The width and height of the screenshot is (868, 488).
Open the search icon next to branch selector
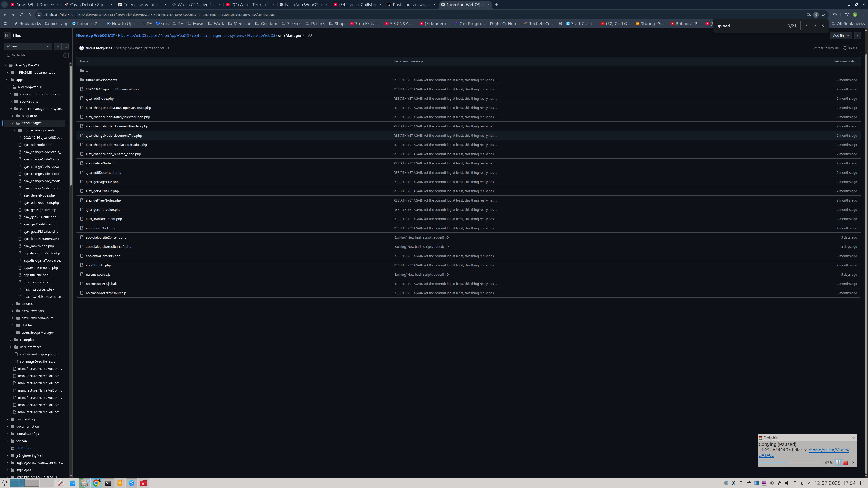pyautogui.click(x=65, y=47)
